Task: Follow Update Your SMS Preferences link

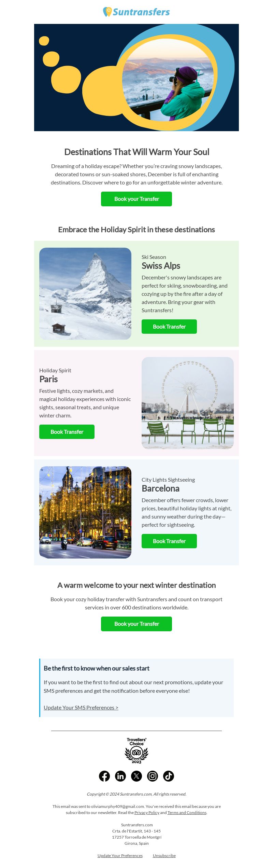Action: click(x=81, y=707)
